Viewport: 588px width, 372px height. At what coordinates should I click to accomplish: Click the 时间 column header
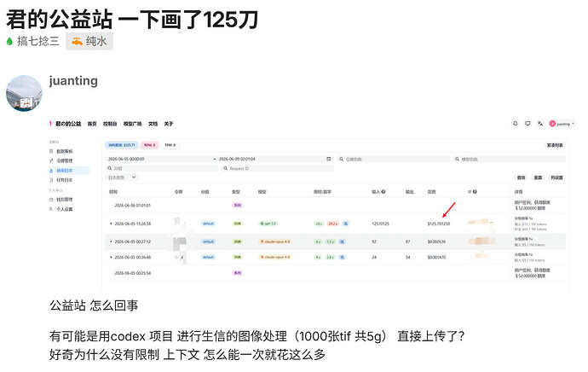(113, 192)
